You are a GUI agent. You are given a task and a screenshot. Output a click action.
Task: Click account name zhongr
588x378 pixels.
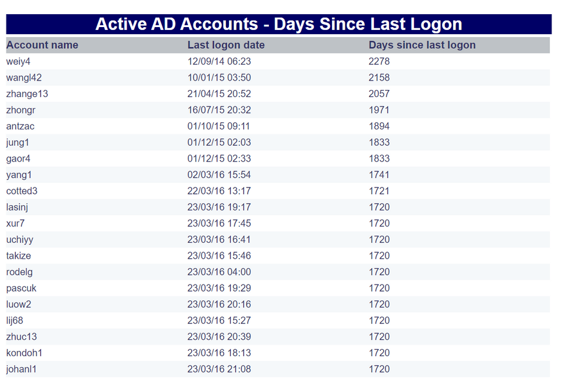[21, 110]
